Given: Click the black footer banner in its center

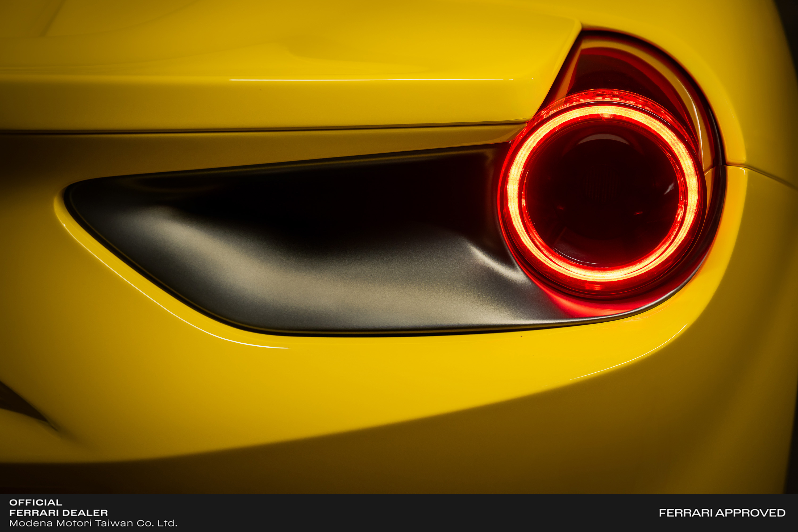Looking at the screenshot, I should click(x=399, y=513).
